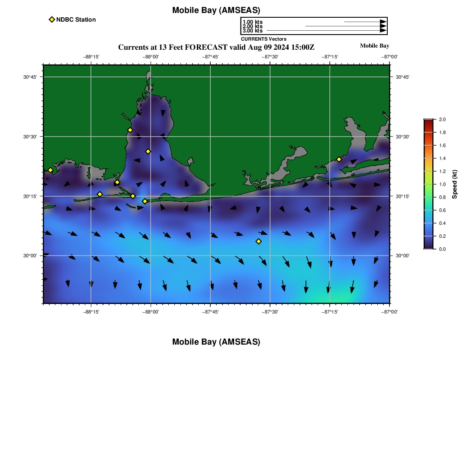Select the easternmost NDBC station marker near Pensacola
Image resolution: width=476 pixels, height=454 pixels.
pos(339,159)
